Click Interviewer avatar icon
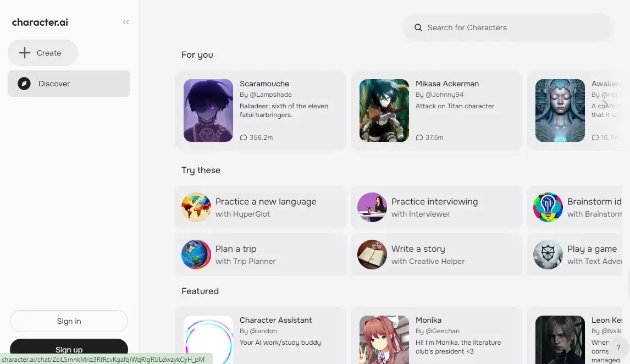Viewport: 630px width, 364px height. [372, 207]
